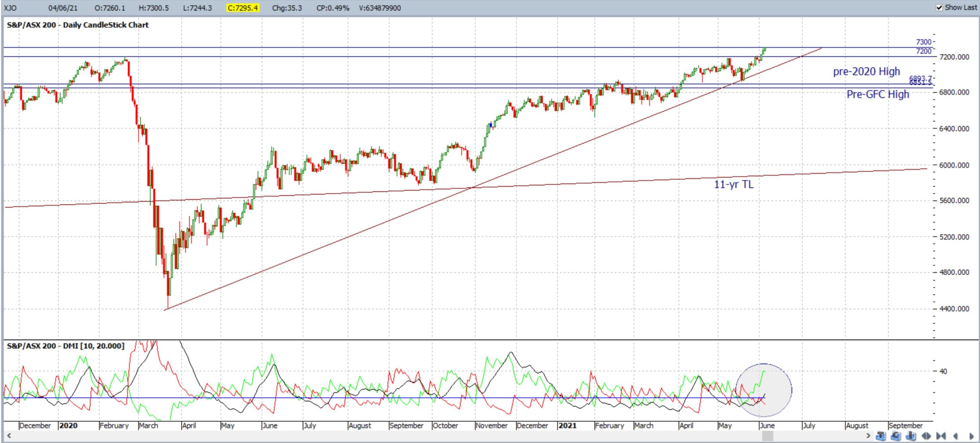This screenshot has width=980, height=443.
Task: Click the Pre-GFC High annotation
Action: (x=878, y=94)
